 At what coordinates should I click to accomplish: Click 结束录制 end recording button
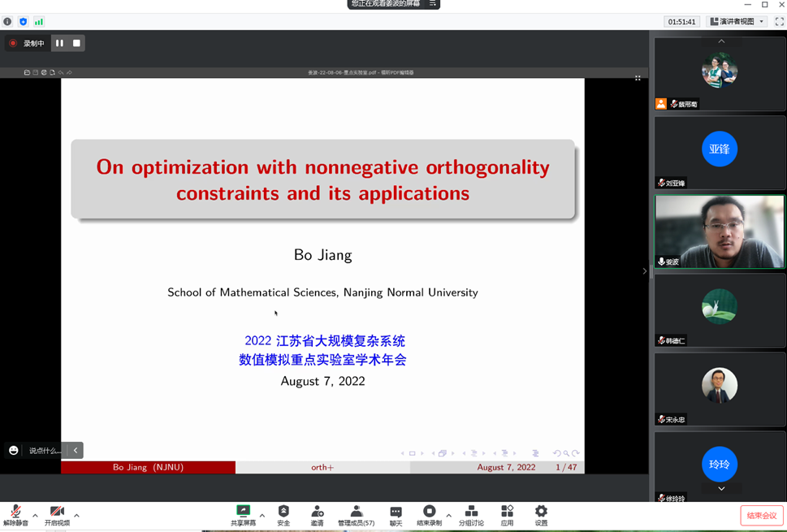click(x=429, y=515)
